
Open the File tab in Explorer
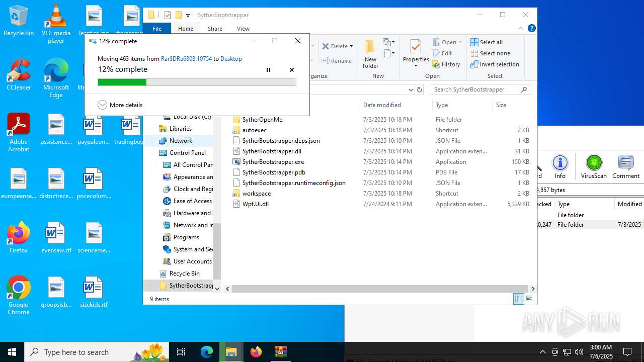tap(157, 29)
